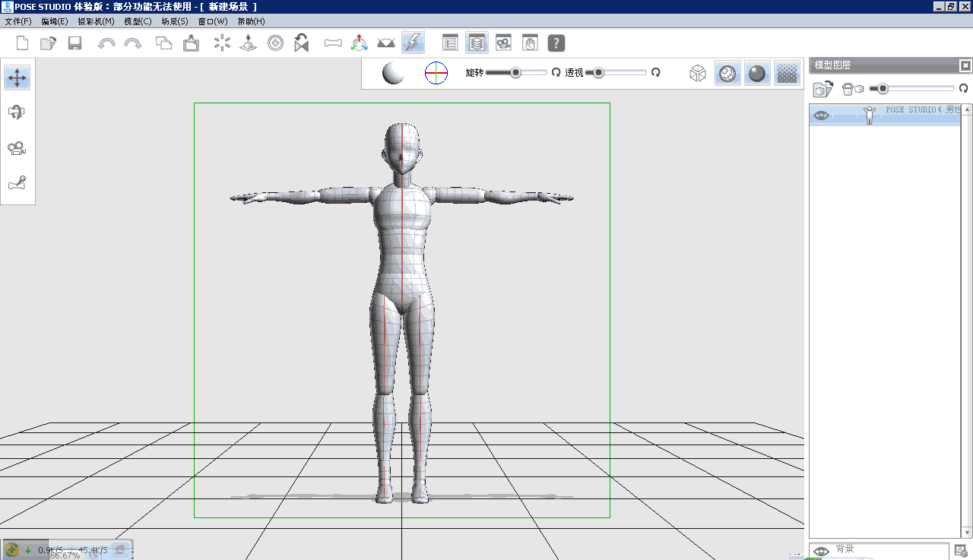
Task: Open the 编辑(E) menu
Action: pyautogui.click(x=55, y=21)
